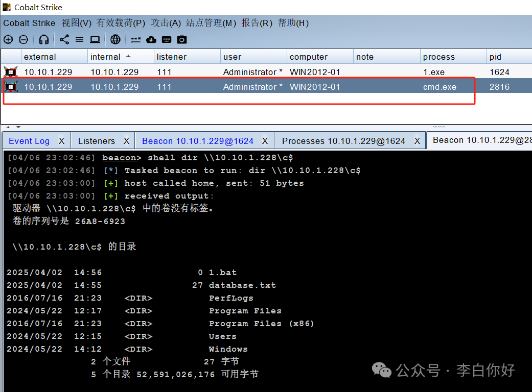This screenshot has height=392, width=532.
Task: Select the session with process 1.exe
Action: [x=266, y=72]
